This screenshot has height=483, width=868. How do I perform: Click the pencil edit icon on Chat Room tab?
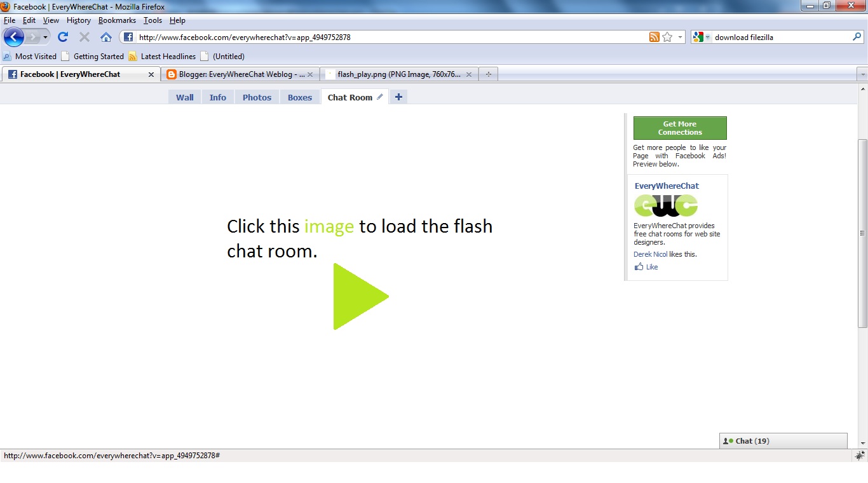click(380, 97)
